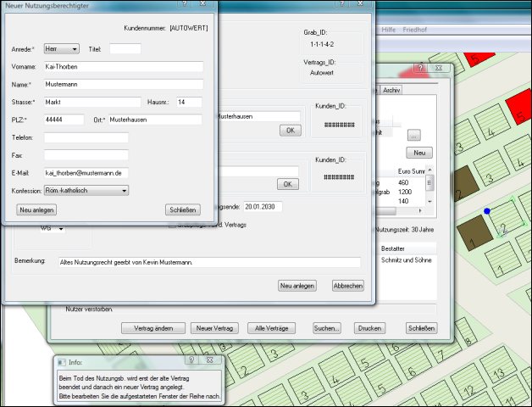Click the Neuer Vertrag button
This screenshot has height=407, width=532.
click(x=214, y=328)
